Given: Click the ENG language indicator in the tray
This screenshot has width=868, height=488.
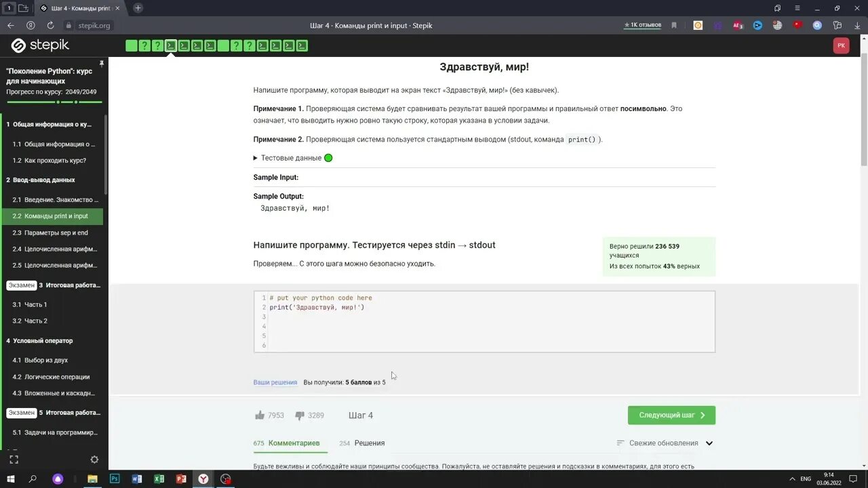Looking at the screenshot, I should (806, 479).
